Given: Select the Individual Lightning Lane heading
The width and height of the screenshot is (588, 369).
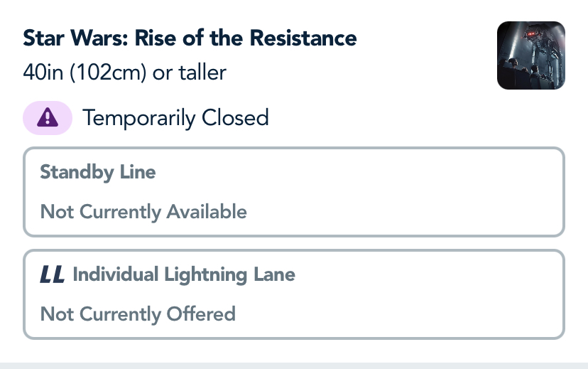Looking at the screenshot, I should point(183,274).
